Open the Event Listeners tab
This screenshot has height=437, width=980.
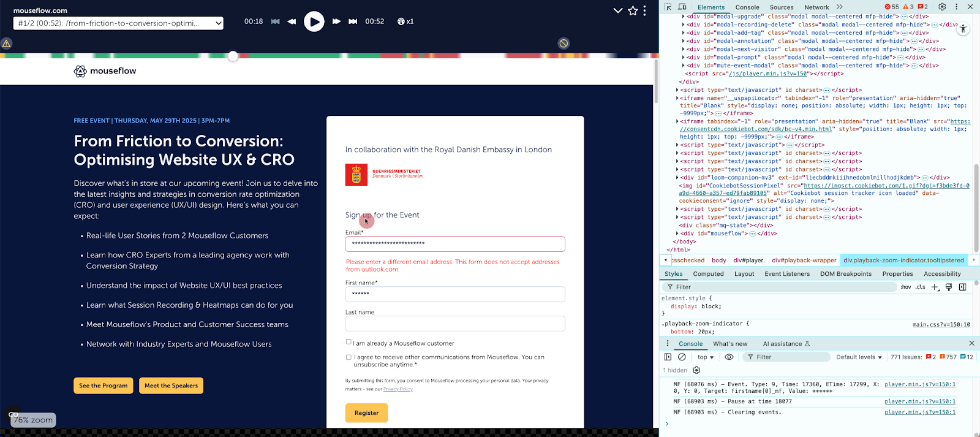click(x=787, y=274)
